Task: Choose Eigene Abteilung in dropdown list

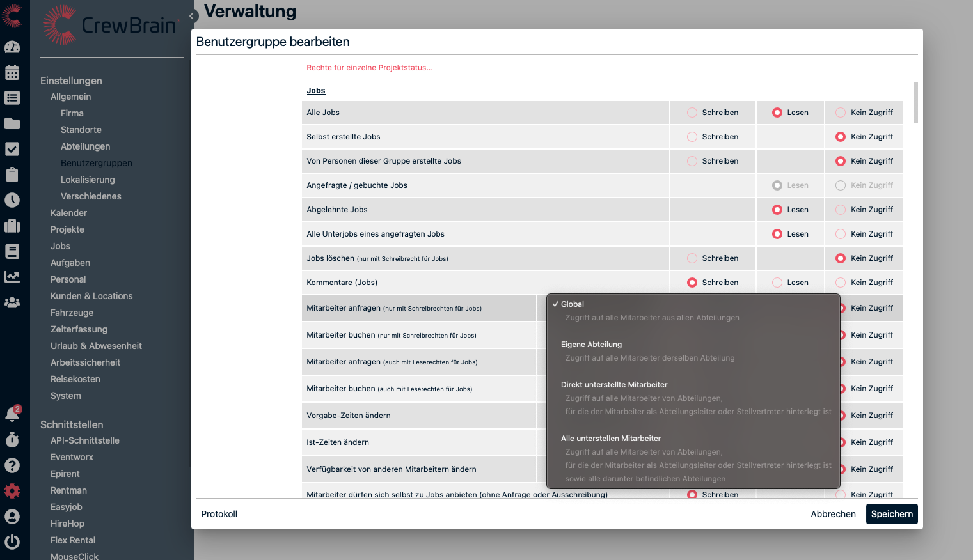Action: (x=591, y=345)
